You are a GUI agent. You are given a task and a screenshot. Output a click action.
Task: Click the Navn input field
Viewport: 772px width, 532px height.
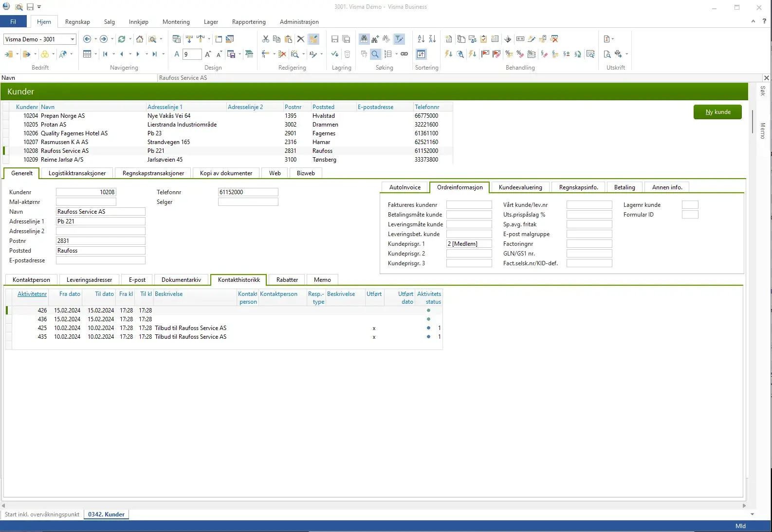(101, 212)
